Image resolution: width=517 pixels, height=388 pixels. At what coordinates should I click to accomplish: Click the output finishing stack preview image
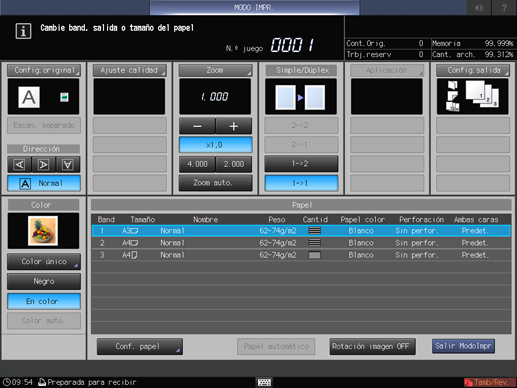click(472, 96)
